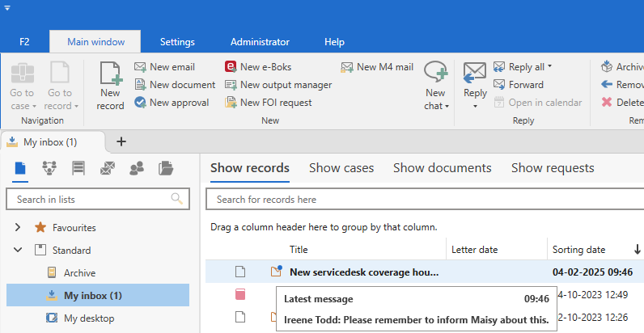Click the Search in lists field

(x=89, y=199)
